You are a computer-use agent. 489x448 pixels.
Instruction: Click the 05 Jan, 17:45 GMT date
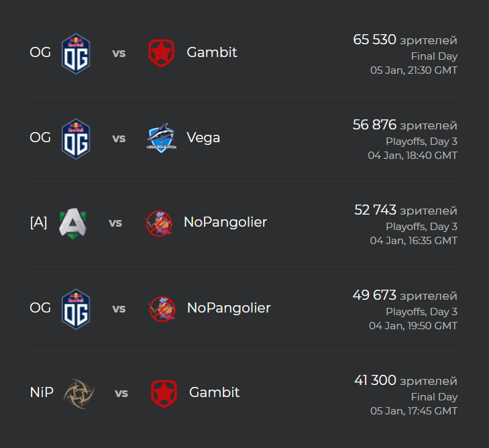click(414, 411)
